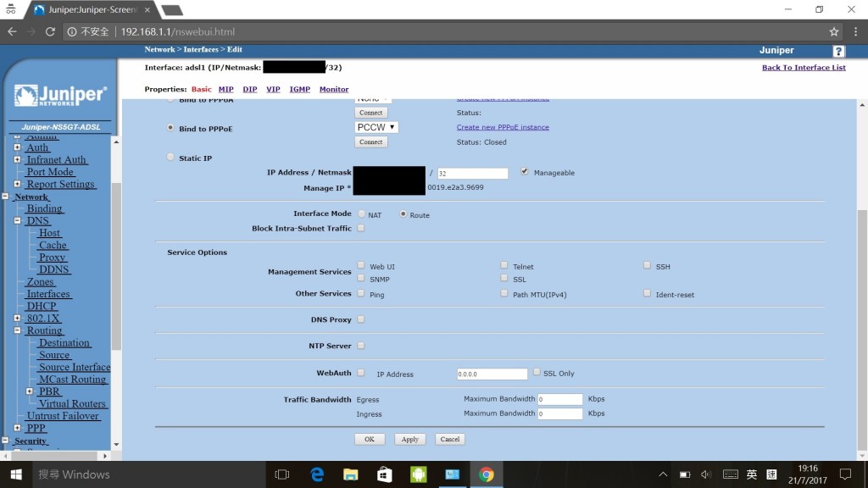Switch to the VIP properties tab
This screenshot has width=868, height=488.
tap(273, 89)
